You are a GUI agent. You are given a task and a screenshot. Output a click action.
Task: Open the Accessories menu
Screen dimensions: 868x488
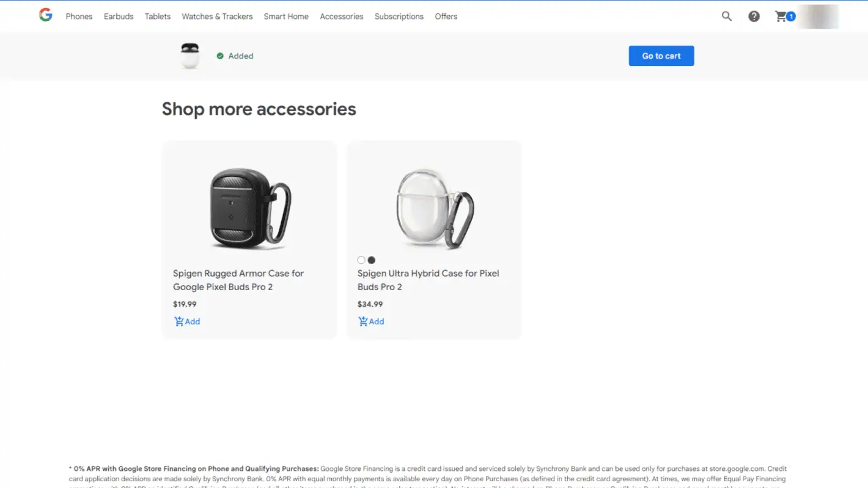tap(342, 16)
